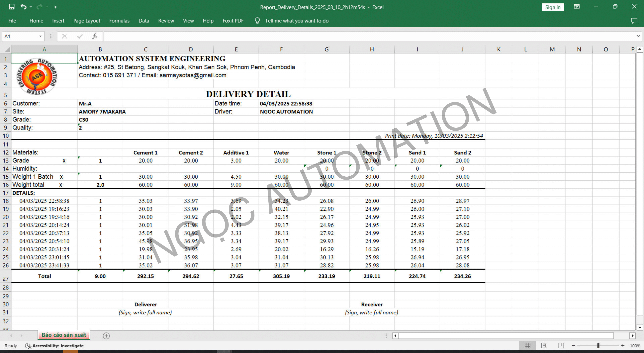Open the Page Layout tab
The width and height of the screenshot is (644, 353).
click(x=87, y=21)
